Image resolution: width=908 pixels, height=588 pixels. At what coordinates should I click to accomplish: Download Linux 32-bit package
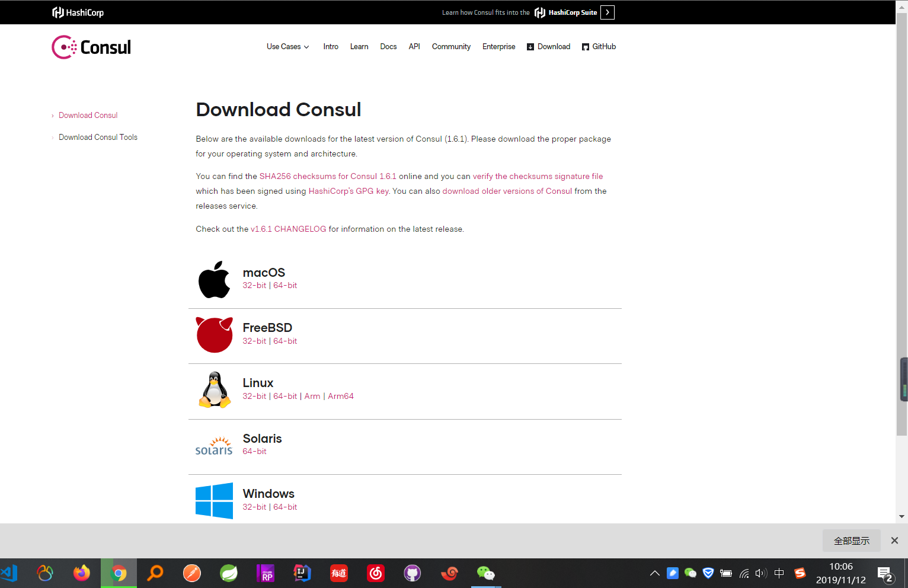254,397
